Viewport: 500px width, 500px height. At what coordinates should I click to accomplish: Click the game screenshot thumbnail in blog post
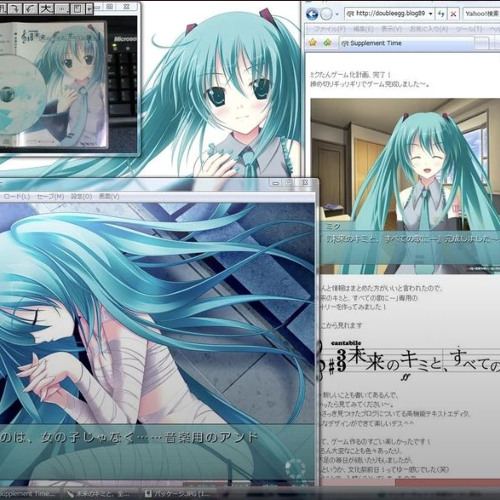point(405,186)
